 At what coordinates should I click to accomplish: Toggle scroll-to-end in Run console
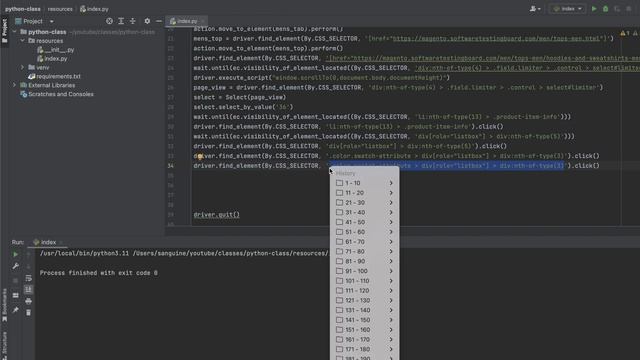click(29, 289)
